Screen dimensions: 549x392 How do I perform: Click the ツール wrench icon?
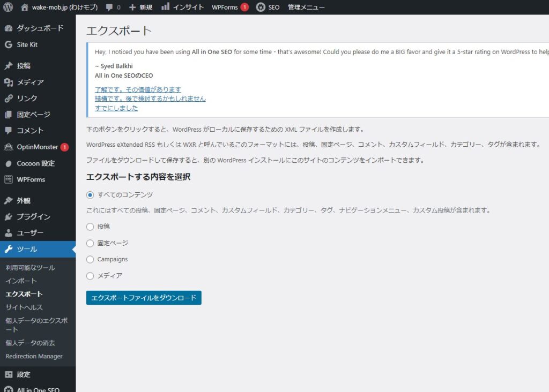(x=9, y=249)
